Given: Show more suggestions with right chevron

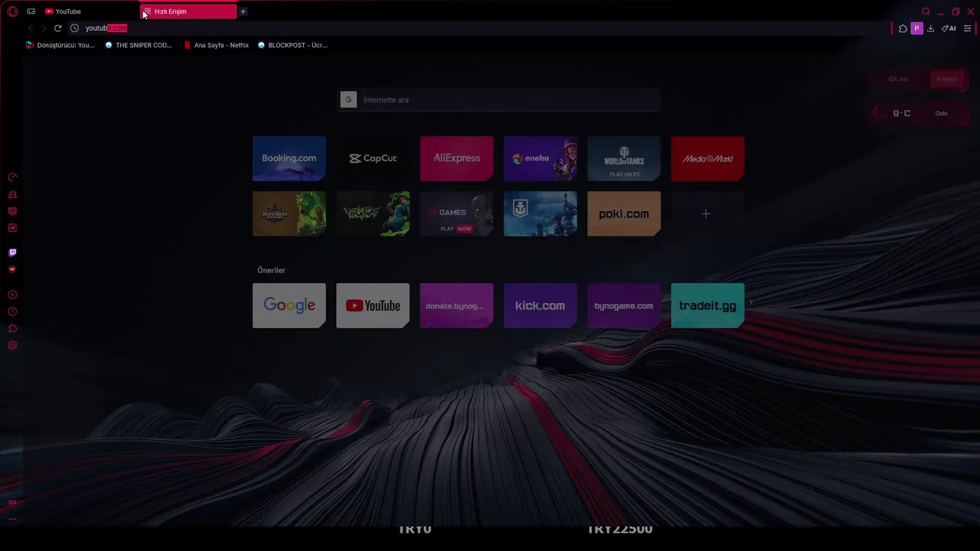Looking at the screenshot, I should tap(750, 303).
